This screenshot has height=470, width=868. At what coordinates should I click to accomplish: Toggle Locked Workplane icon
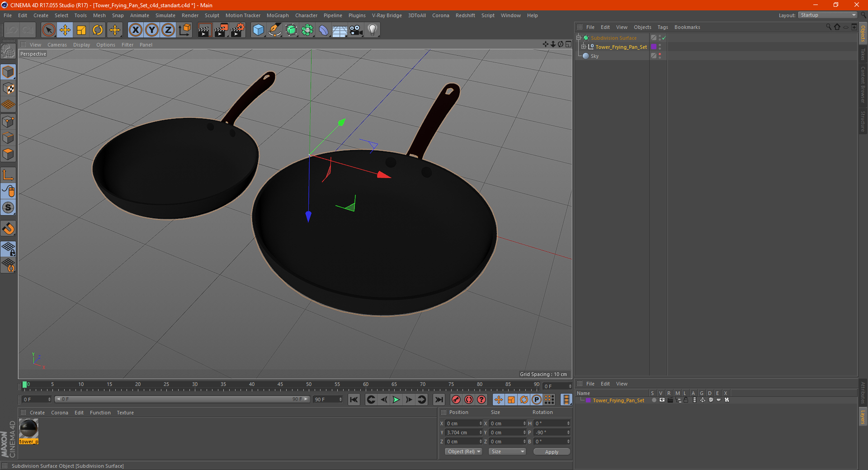tap(8, 249)
